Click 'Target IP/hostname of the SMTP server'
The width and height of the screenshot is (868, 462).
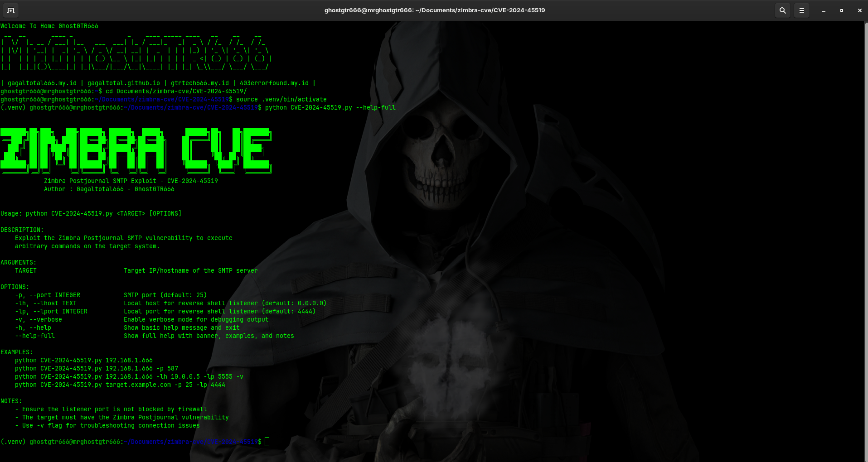[191, 271]
